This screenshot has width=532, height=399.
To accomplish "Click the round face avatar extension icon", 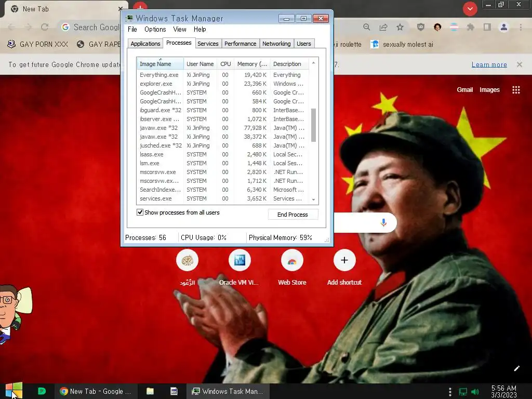I will pos(437,27).
